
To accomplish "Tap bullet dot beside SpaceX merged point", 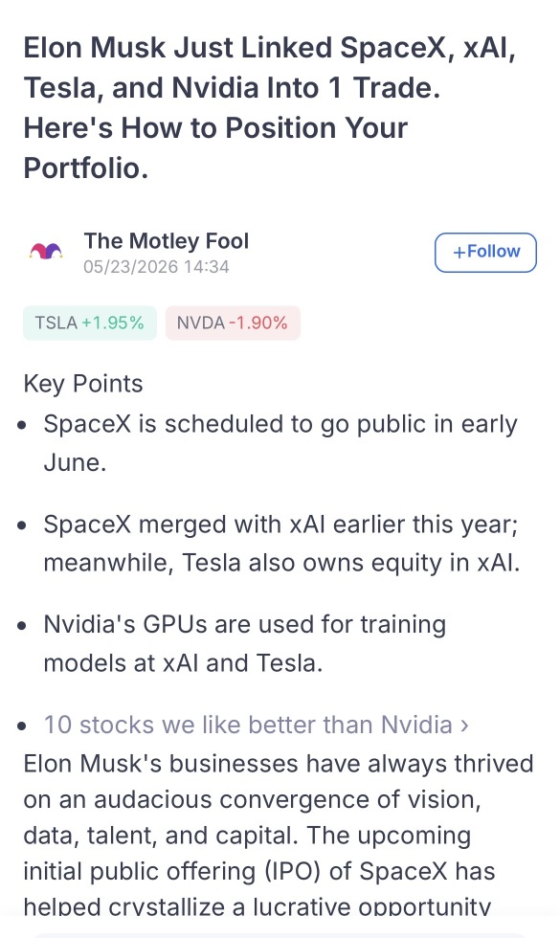I will point(22,525).
